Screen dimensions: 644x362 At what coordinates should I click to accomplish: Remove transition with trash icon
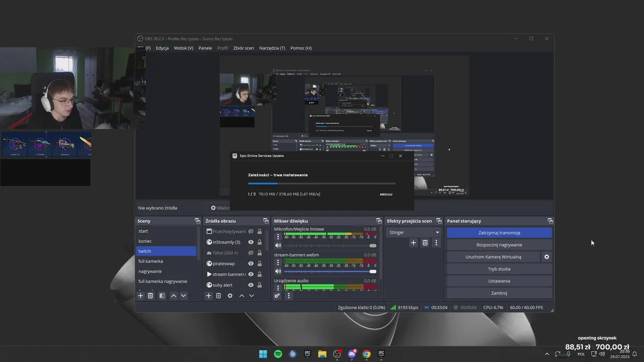425,243
